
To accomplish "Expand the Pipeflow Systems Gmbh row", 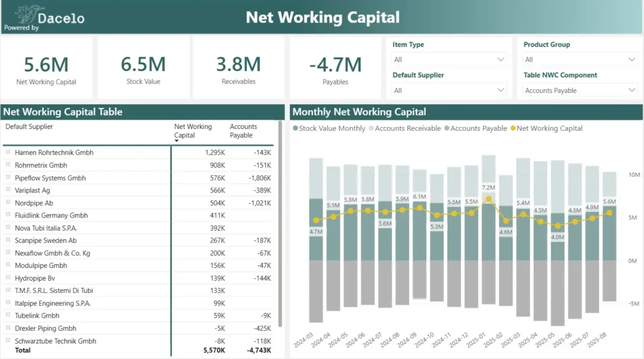I will [8, 177].
